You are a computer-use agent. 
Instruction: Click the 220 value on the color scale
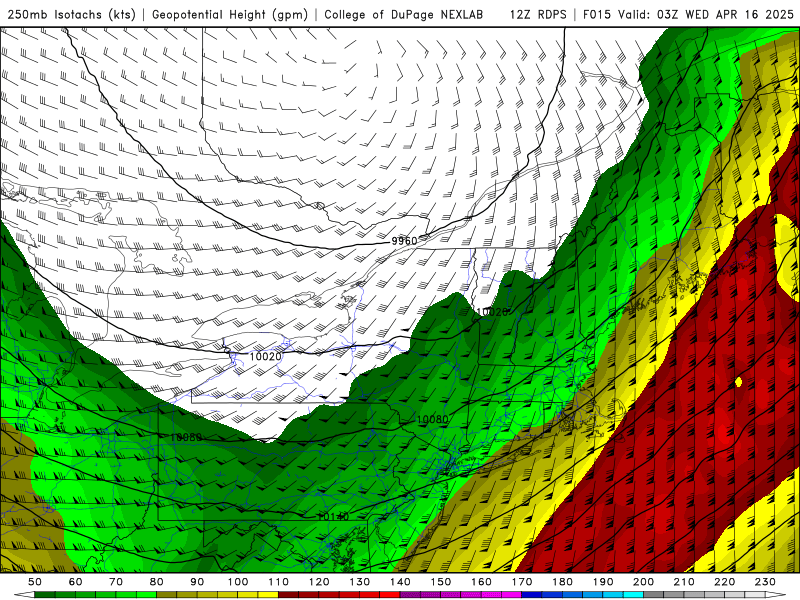[x=725, y=582]
